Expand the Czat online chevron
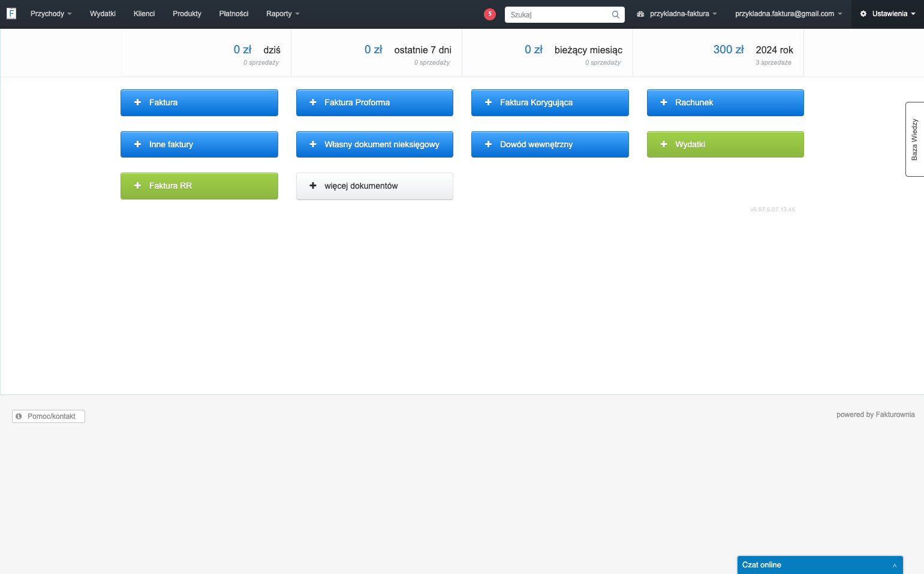The image size is (924, 574). pos(895,566)
